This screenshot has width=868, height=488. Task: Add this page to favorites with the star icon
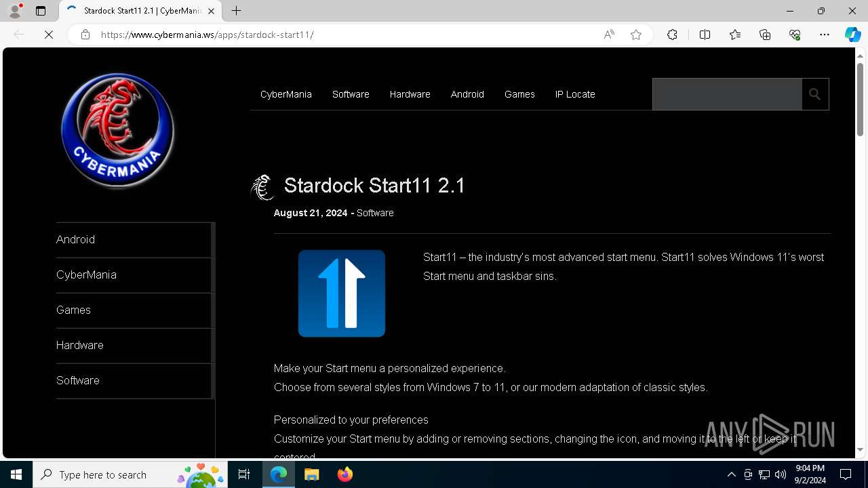pyautogui.click(x=636, y=35)
